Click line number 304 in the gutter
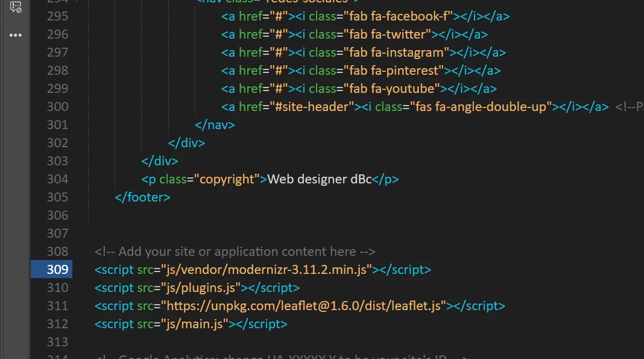The height and width of the screenshot is (359, 644). pyautogui.click(x=57, y=179)
